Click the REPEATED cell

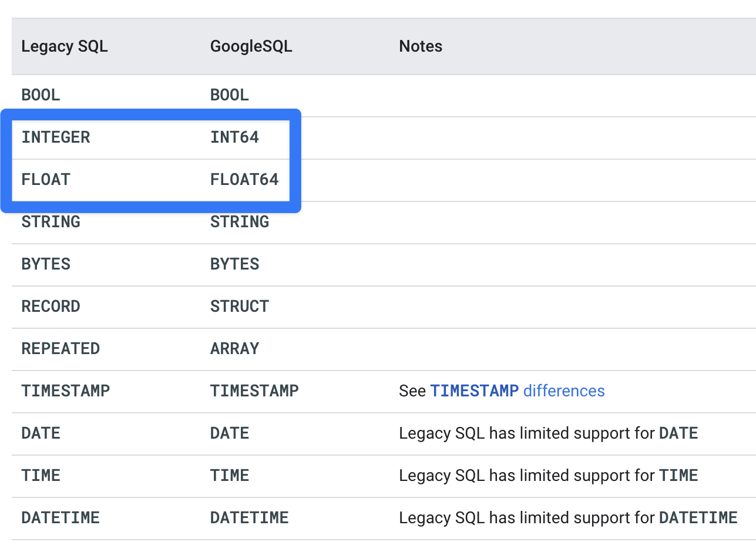click(61, 349)
